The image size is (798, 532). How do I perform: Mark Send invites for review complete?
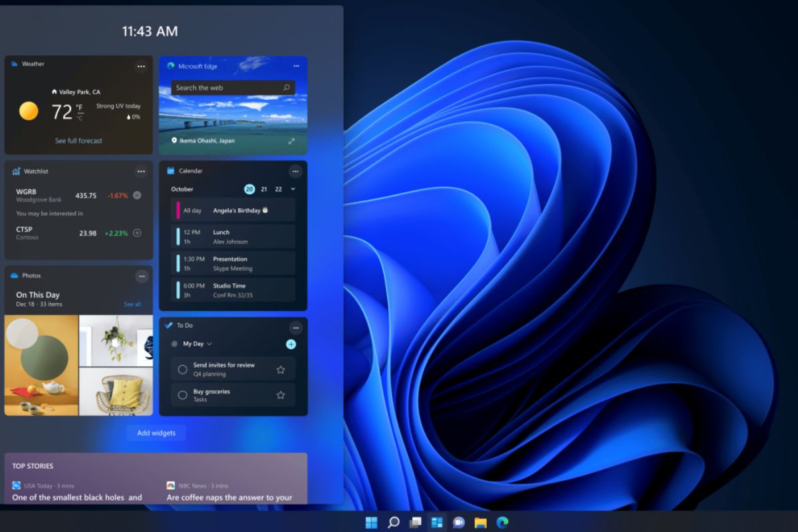pyautogui.click(x=182, y=370)
